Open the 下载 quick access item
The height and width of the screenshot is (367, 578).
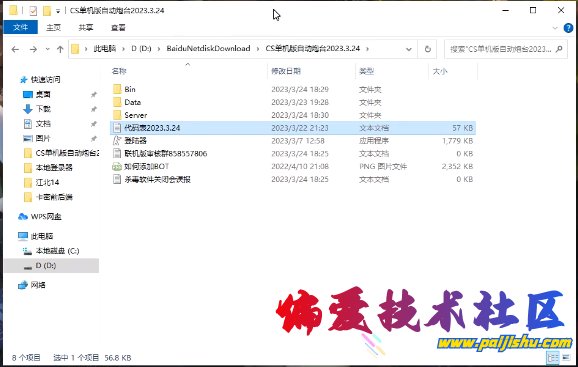click(x=43, y=109)
